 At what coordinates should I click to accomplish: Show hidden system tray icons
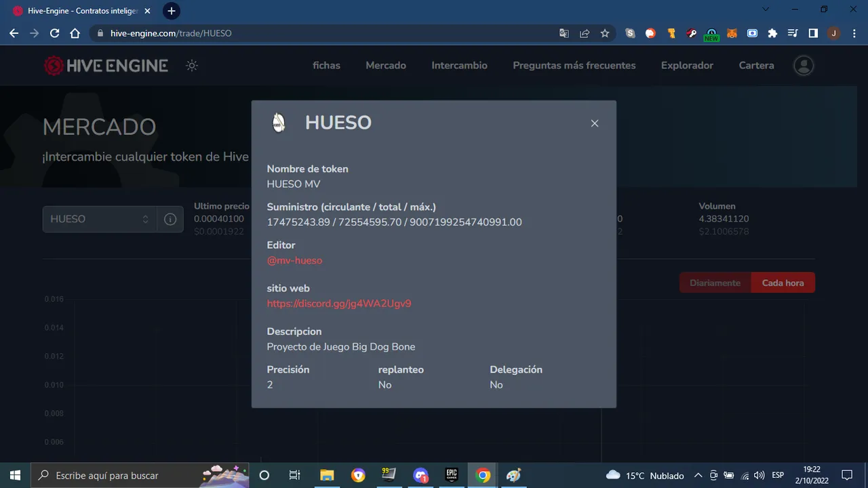(699, 475)
